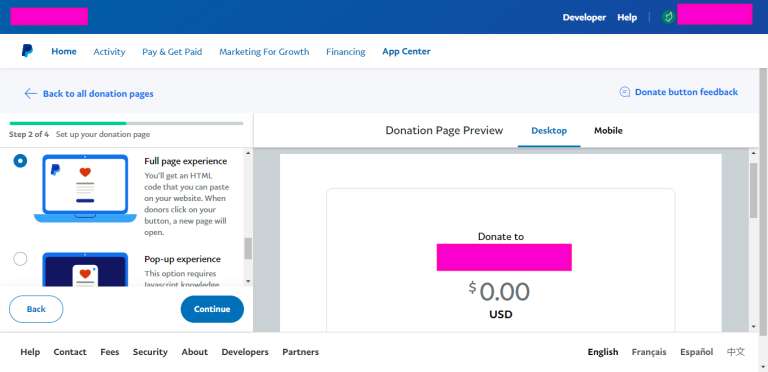Screen dimensions: 768x372
Task: Click the options list scrollbar thumb
Action: tap(248, 249)
